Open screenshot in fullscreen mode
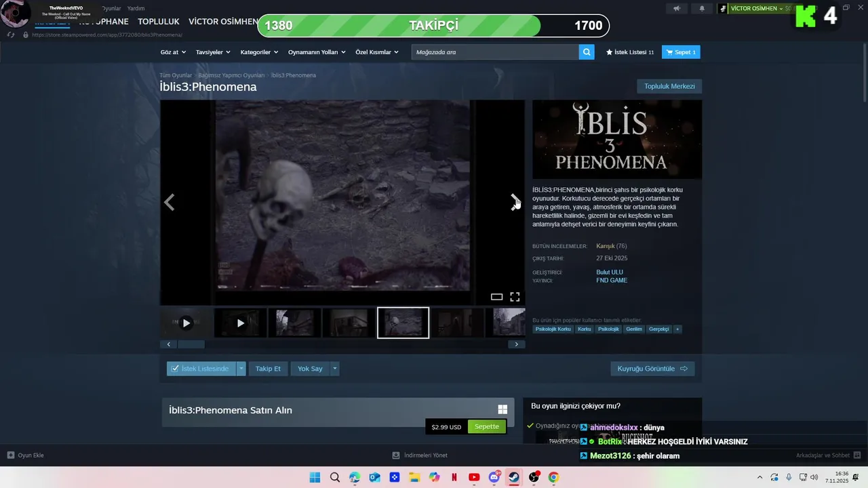The width and height of the screenshot is (868, 488). pyautogui.click(x=515, y=297)
